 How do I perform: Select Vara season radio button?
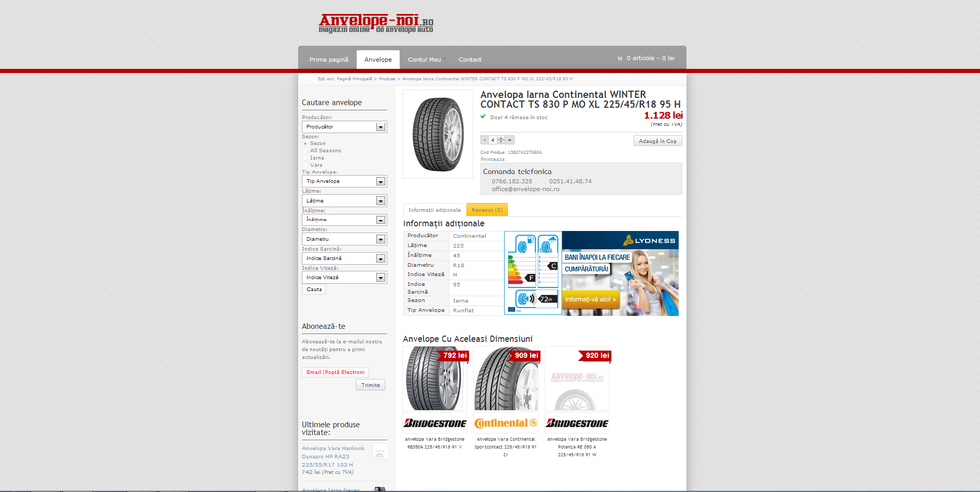point(305,165)
